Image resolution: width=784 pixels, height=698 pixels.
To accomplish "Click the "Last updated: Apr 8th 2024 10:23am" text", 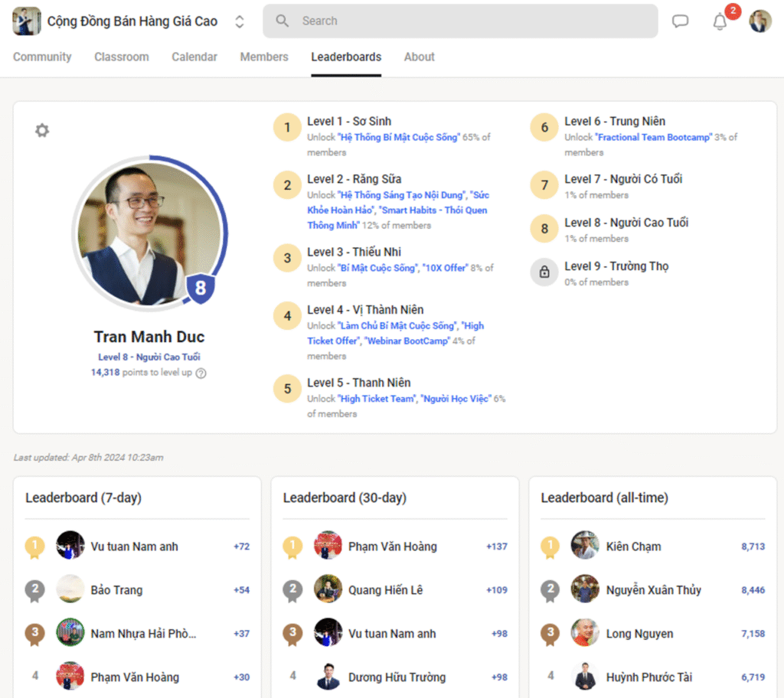I will [89, 458].
